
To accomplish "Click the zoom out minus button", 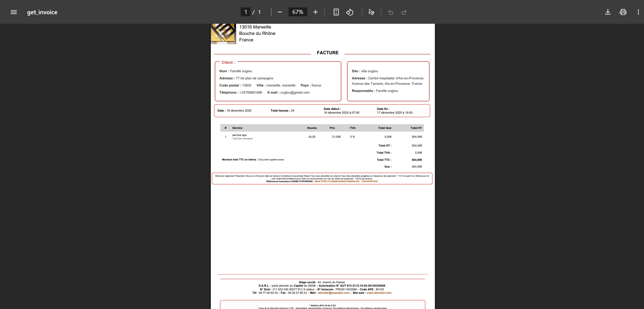I will [x=280, y=12].
